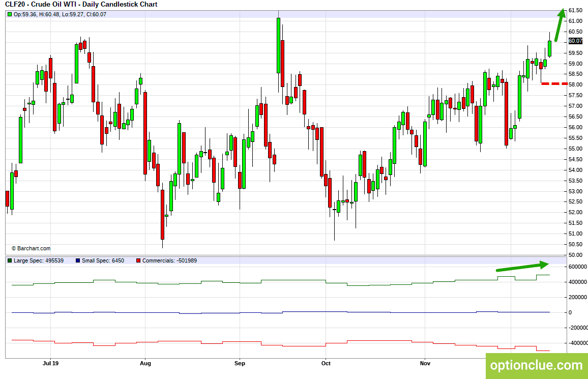Select the Oct date axis label
Image resolution: width=588 pixels, height=379 pixels.
[x=326, y=363]
